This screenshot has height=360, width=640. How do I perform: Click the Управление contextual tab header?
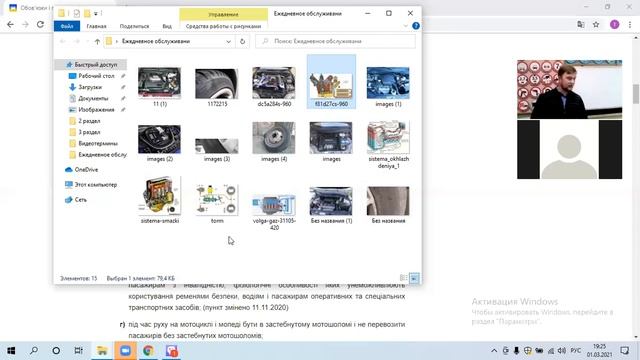223,14
